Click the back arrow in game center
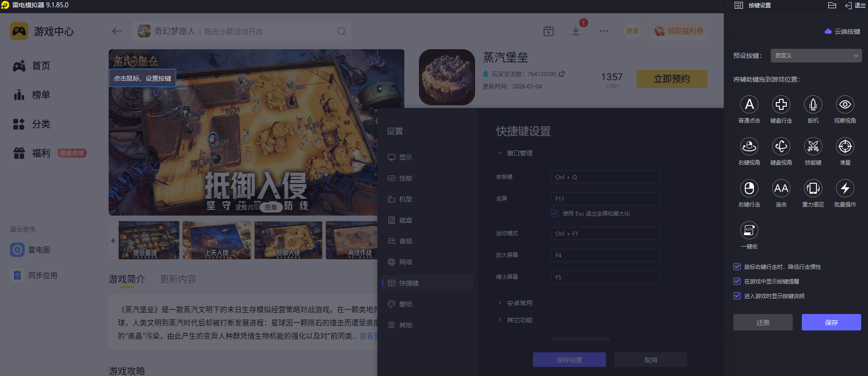Viewport: 868px width, 376px height. click(x=117, y=31)
